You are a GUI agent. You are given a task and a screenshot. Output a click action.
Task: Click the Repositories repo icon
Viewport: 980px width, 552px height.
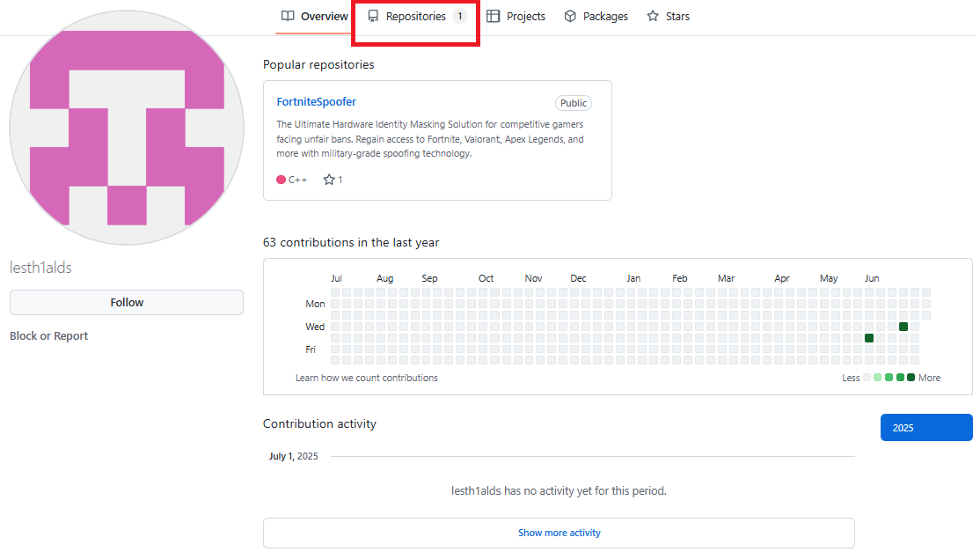pos(373,16)
